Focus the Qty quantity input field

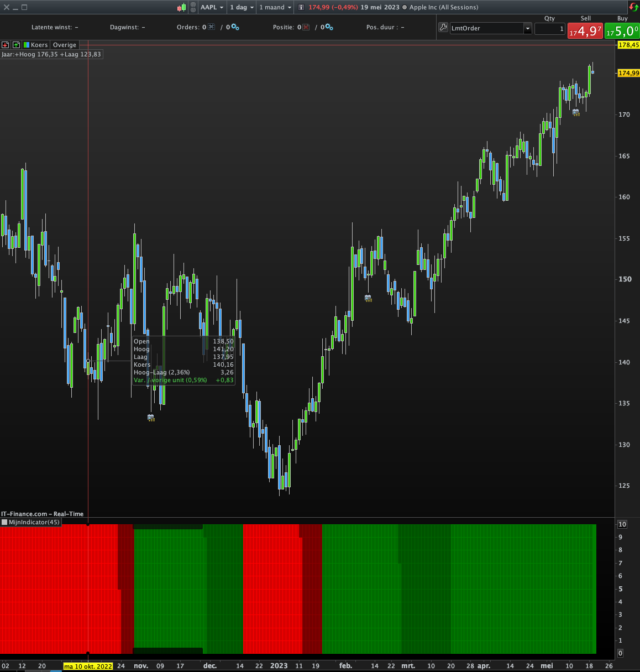pos(550,29)
